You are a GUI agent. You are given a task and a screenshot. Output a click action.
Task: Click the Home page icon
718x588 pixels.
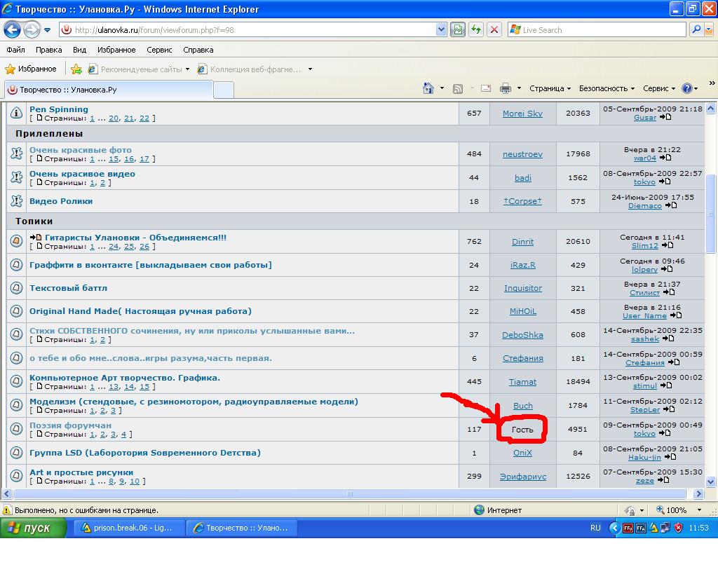(428, 88)
